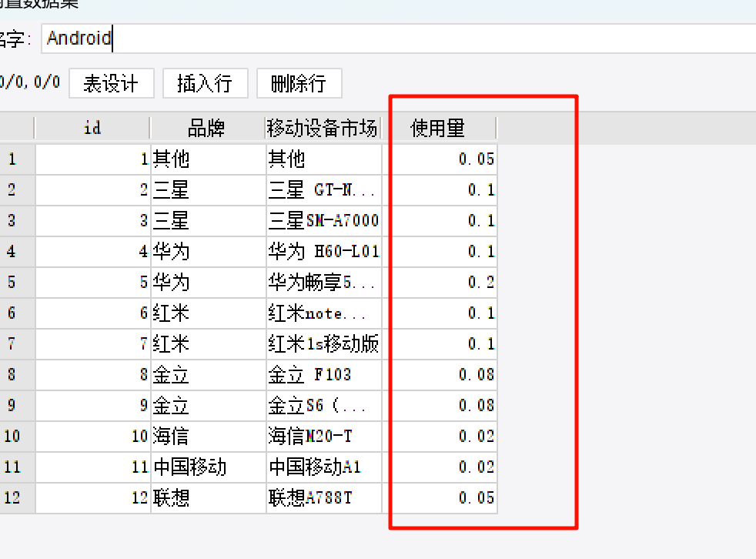Click id cell 6 in row 6
This screenshot has height=559, width=756.
coord(93,313)
